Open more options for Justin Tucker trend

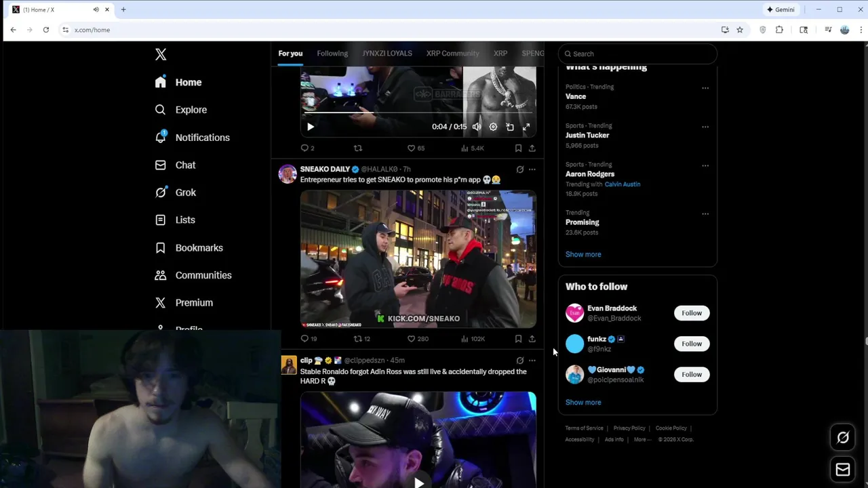click(705, 127)
